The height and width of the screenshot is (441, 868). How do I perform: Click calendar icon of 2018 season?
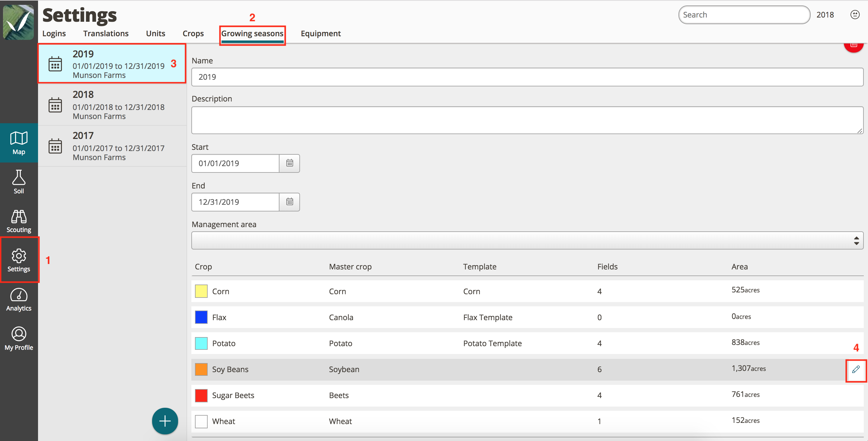pos(55,105)
